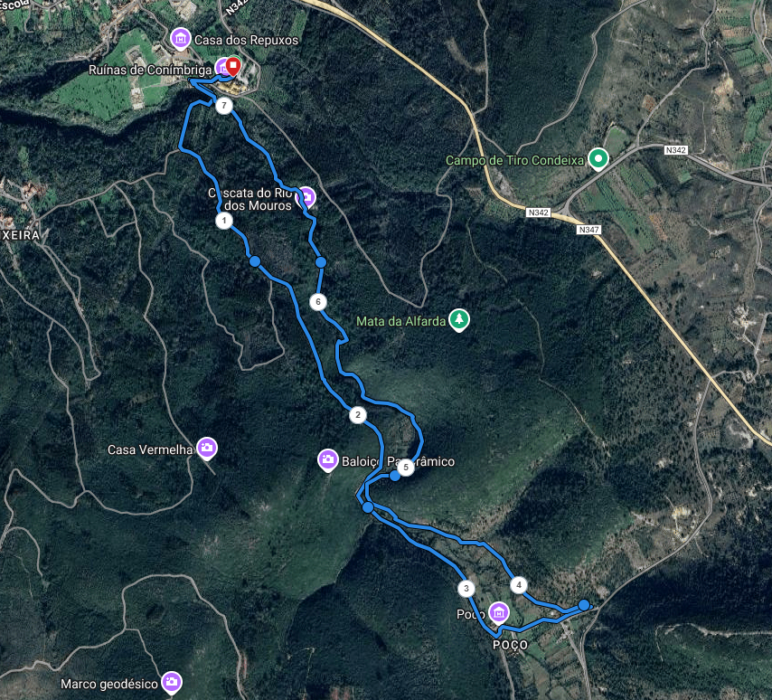This screenshot has height=700, width=772.
Task: Select the red route endpoint pin
Action: point(232,66)
